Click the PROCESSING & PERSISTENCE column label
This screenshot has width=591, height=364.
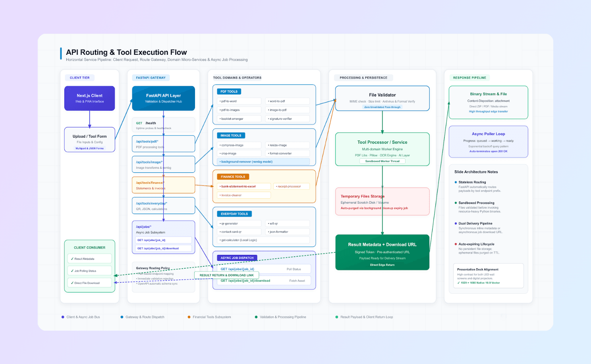tap(363, 78)
